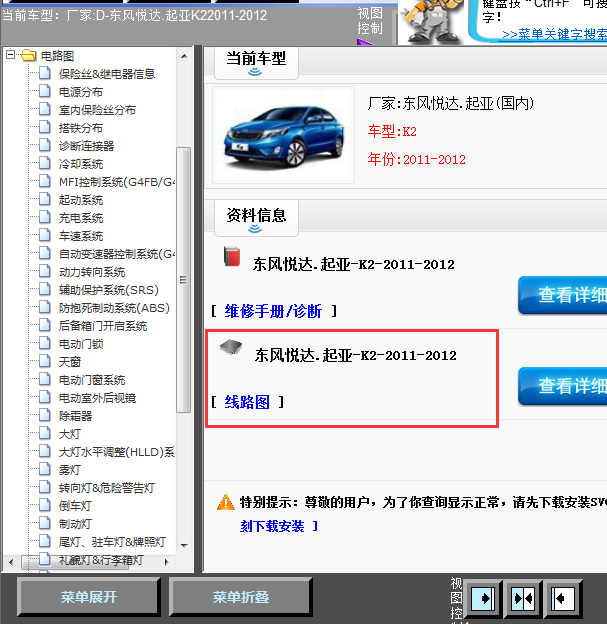Open 车速系统 document icon

pyautogui.click(x=45, y=235)
